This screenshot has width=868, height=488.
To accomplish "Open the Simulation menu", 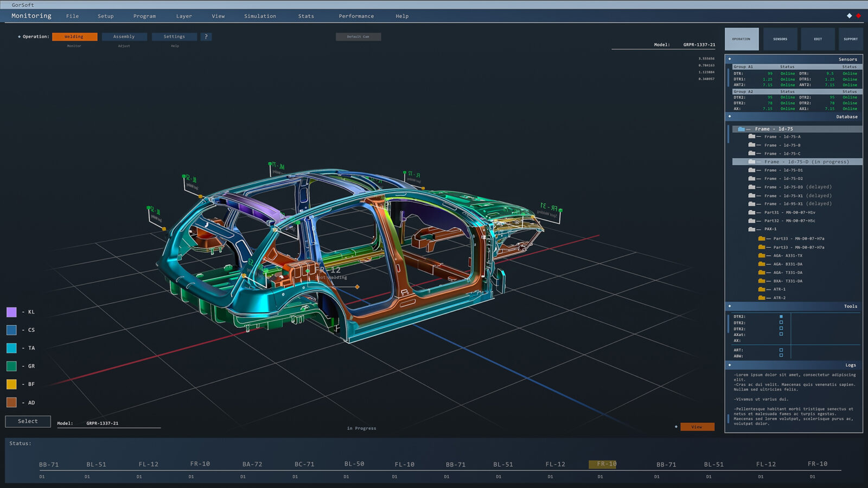I will click(x=260, y=16).
